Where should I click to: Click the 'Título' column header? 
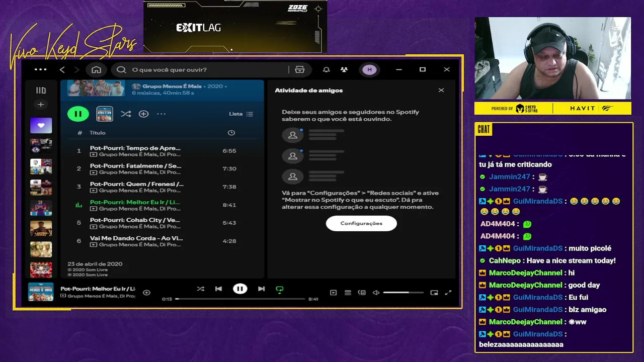tap(98, 133)
